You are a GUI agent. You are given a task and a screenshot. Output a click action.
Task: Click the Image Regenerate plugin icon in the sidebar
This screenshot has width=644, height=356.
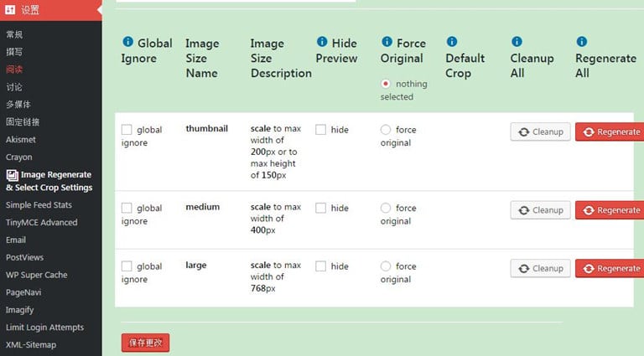[x=12, y=175]
